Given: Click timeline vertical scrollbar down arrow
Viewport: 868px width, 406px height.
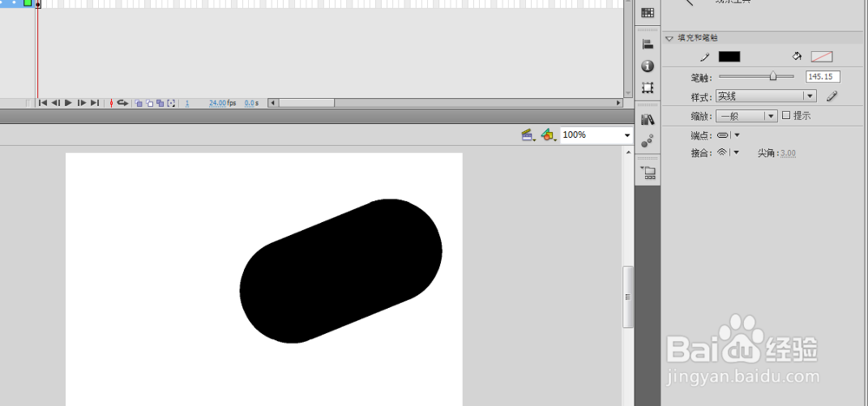Looking at the screenshot, I should [628, 94].
